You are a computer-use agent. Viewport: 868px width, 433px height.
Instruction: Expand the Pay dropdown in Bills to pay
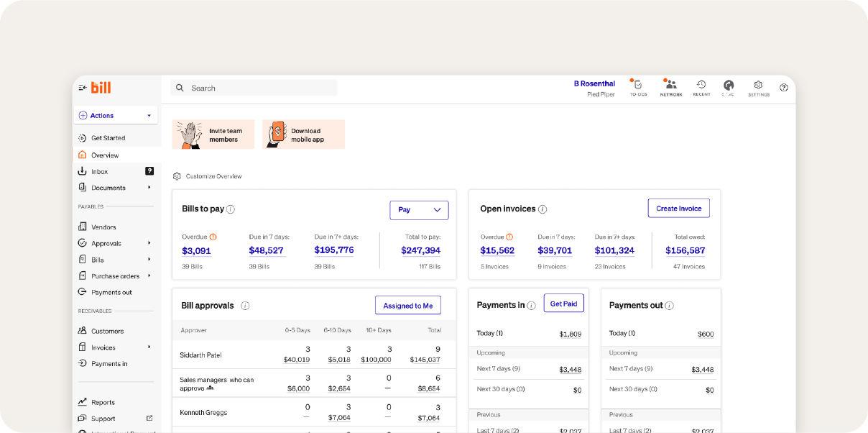pos(419,210)
